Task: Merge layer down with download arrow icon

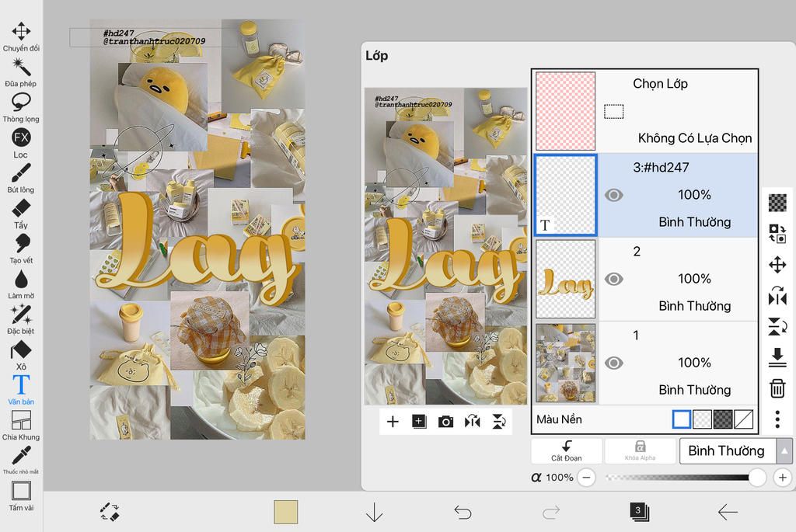Action: (x=777, y=357)
